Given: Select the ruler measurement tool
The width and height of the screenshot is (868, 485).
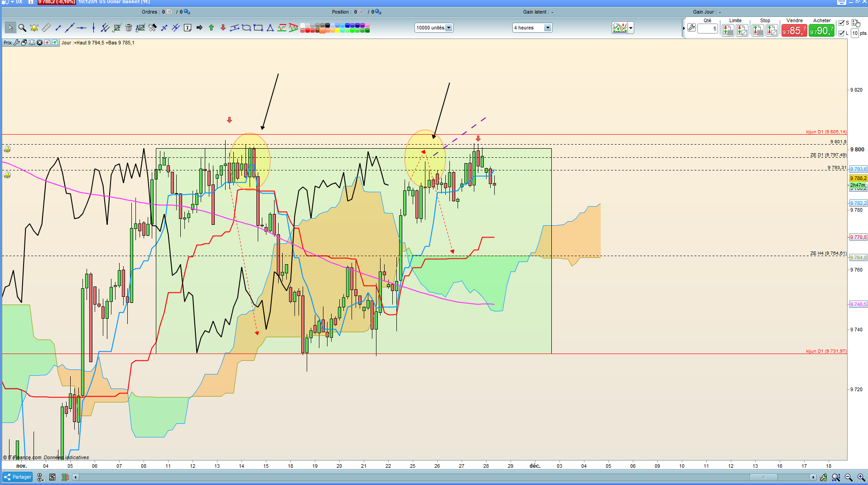Looking at the screenshot, I should pos(46,28).
